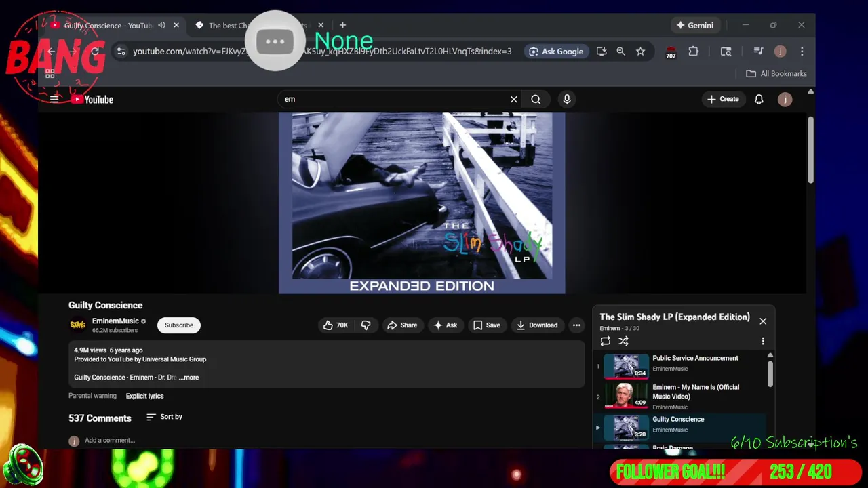Open Chrome three-dot menu
Screen dimensions: 868x488
[x=802, y=52]
